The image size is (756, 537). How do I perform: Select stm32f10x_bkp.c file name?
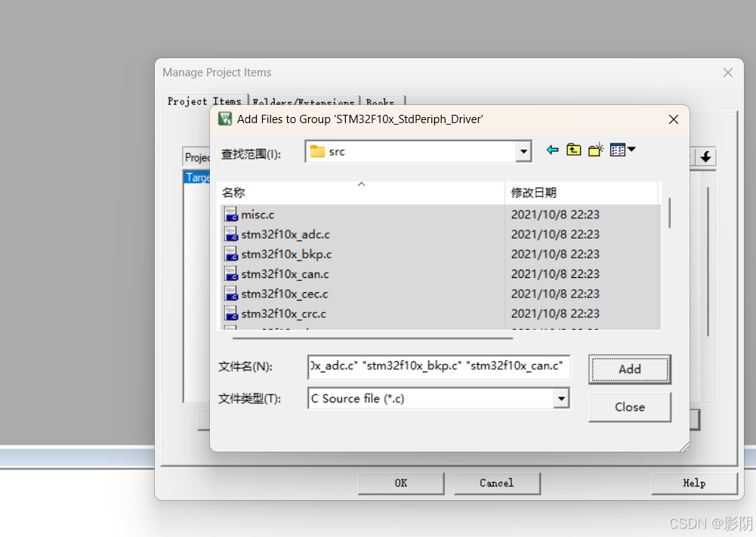[x=286, y=254]
